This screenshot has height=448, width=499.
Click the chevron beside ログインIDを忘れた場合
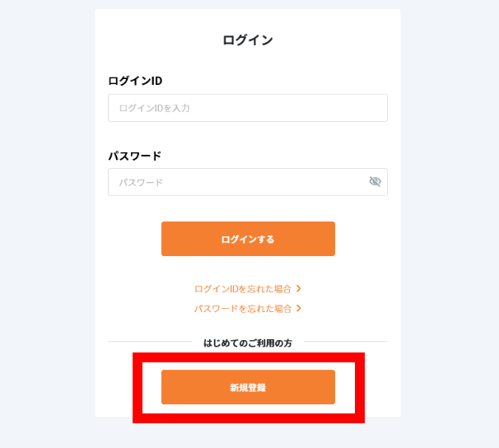[x=299, y=288]
